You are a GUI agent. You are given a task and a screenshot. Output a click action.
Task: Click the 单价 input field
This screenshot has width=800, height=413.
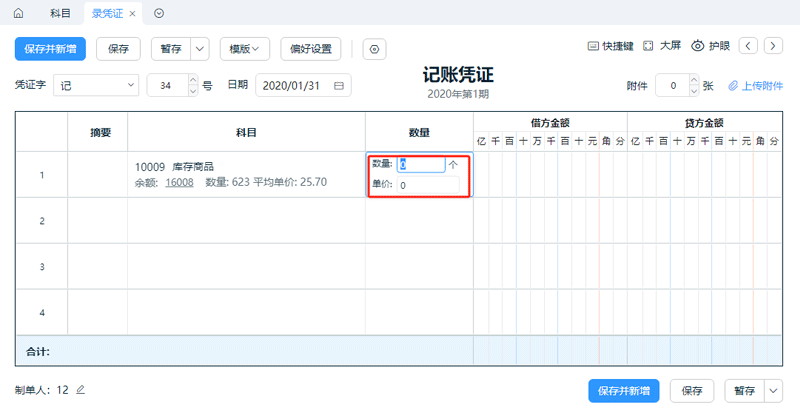click(428, 185)
